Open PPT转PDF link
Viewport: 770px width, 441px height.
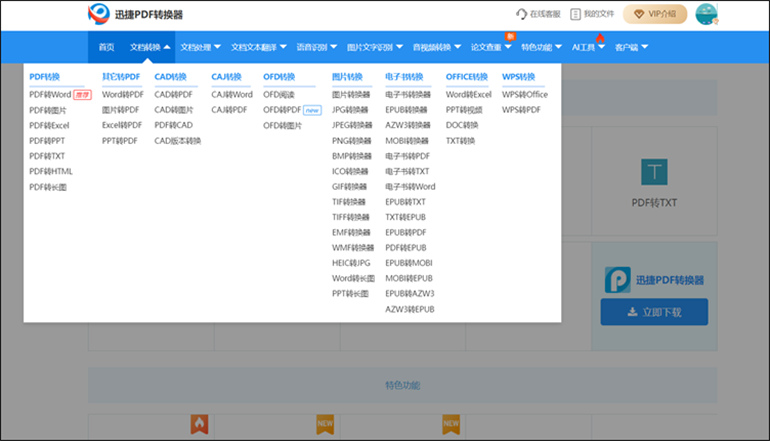point(120,140)
